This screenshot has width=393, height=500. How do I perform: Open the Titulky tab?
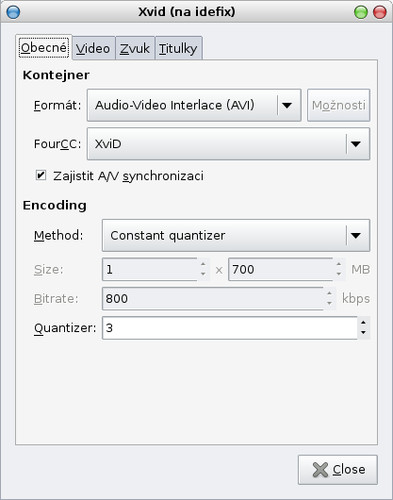(x=178, y=49)
